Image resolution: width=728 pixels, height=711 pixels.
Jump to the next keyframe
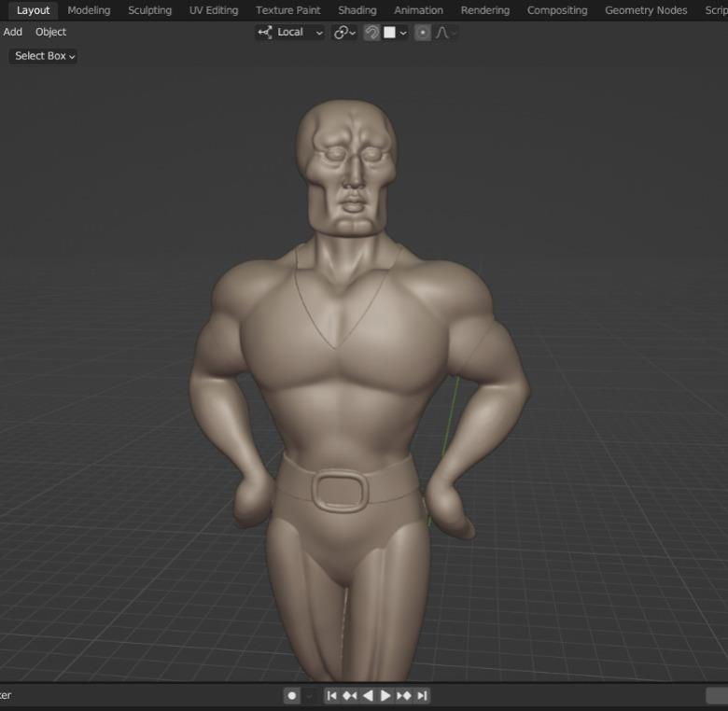[x=403, y=696]
